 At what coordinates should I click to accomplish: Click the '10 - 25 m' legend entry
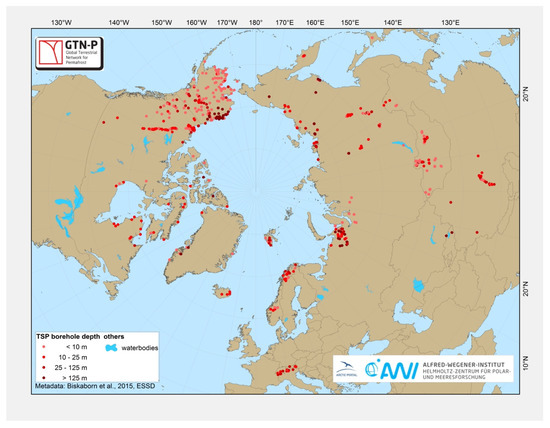65,357
